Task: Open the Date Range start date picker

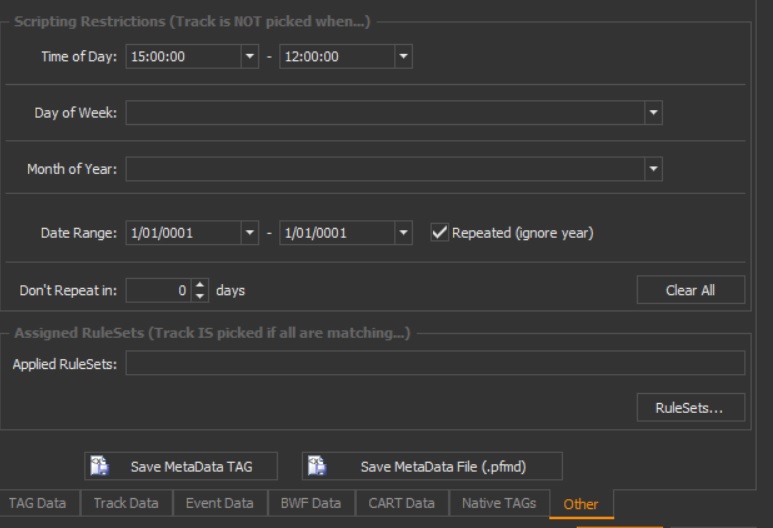Action: tap(251, 233)
